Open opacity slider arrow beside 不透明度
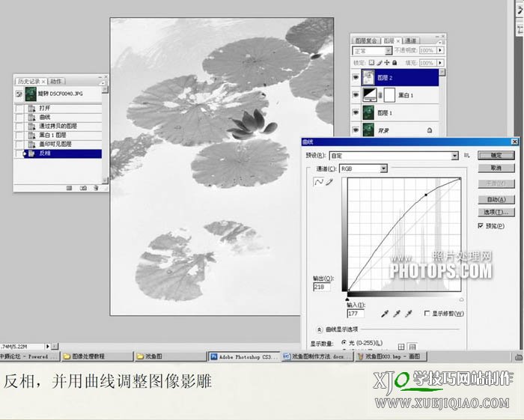524x420 pixels. [x=440, y=50]
